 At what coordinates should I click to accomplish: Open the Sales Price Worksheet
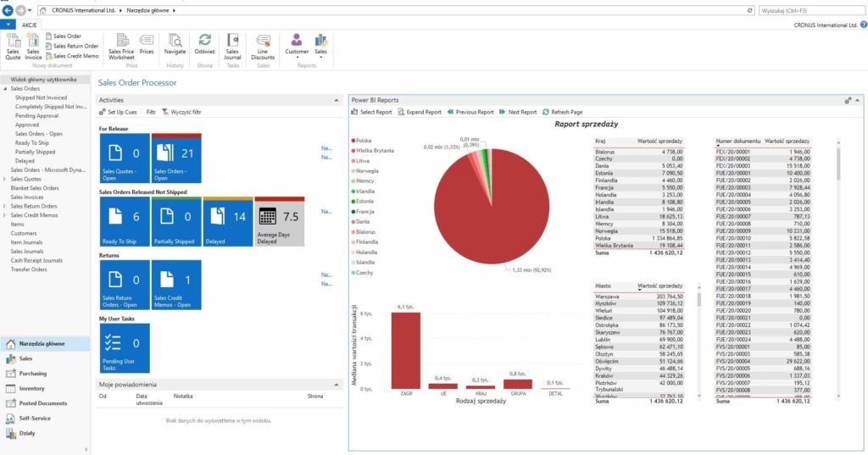tap(121, 47)
